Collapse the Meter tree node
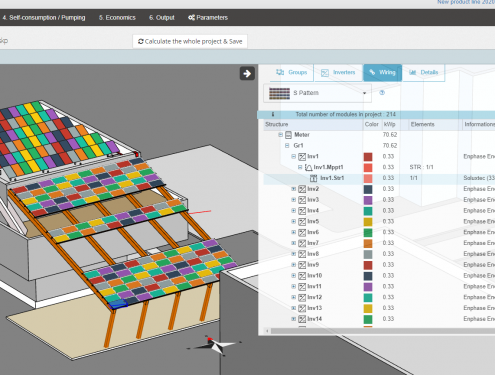 point(281,135)
